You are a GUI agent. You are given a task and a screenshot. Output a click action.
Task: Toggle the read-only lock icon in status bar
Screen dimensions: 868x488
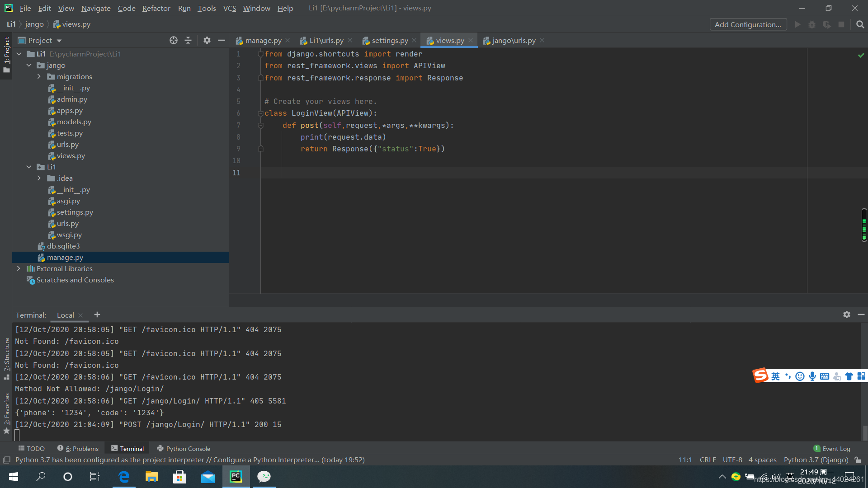pyautogui.click(x=858, y=460)
